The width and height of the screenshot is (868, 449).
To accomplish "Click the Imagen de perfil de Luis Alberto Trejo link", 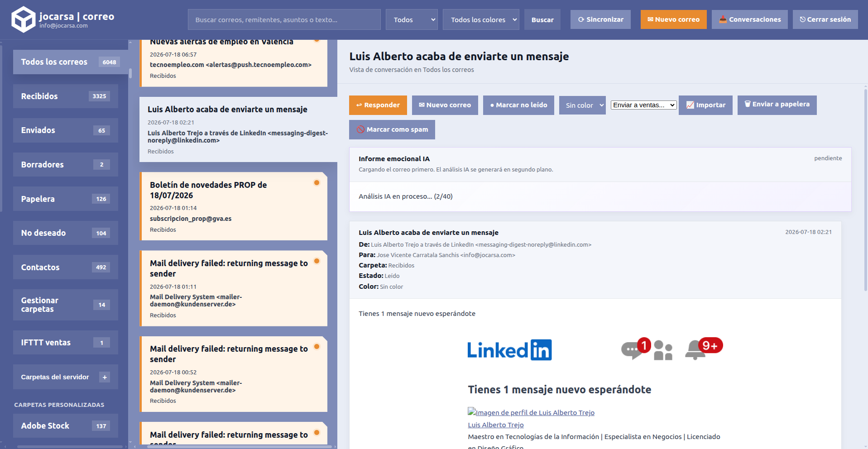I will [531, 412].
